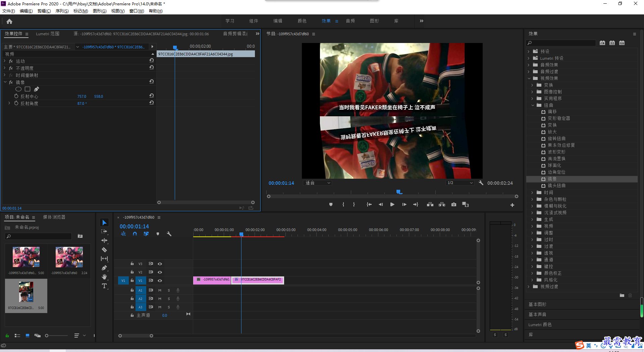Open the Lumetri Color panel
Image resolution: width=644 pixels, height=352 pixels.
pos(540,324)
